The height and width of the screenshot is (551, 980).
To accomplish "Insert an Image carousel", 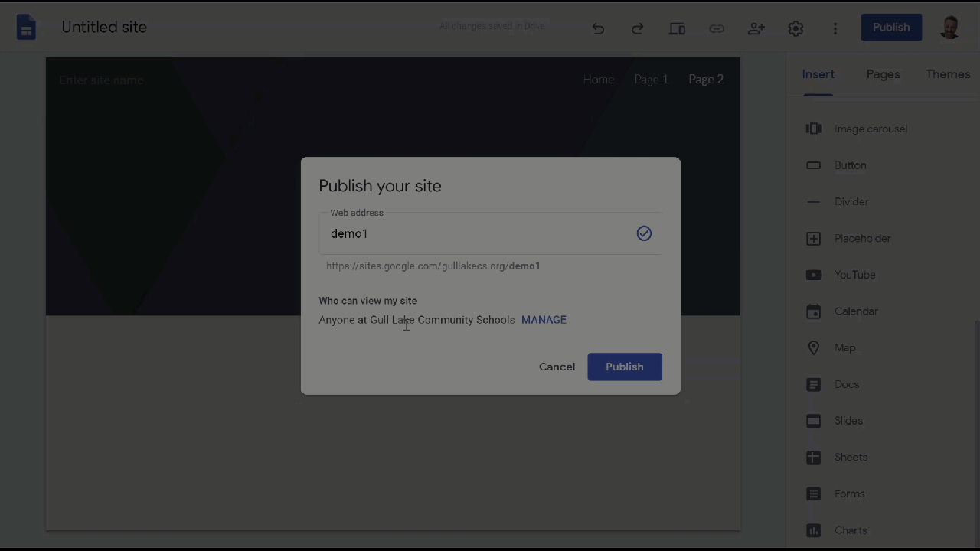I will pos(856,129).
